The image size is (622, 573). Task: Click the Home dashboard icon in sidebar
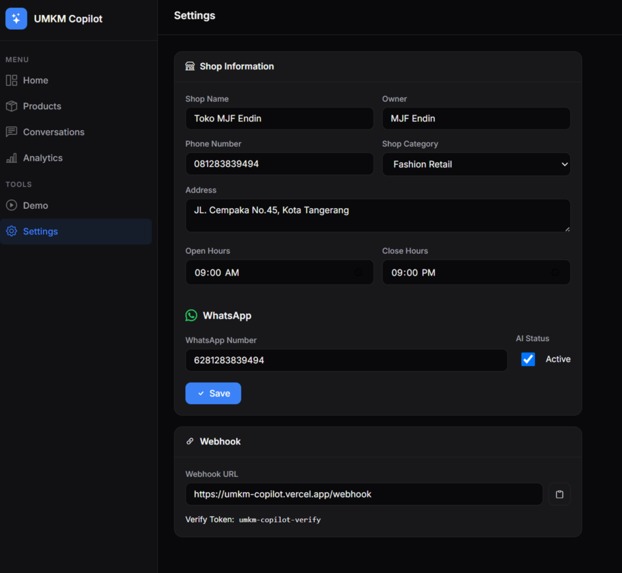[x=12, y=81]
